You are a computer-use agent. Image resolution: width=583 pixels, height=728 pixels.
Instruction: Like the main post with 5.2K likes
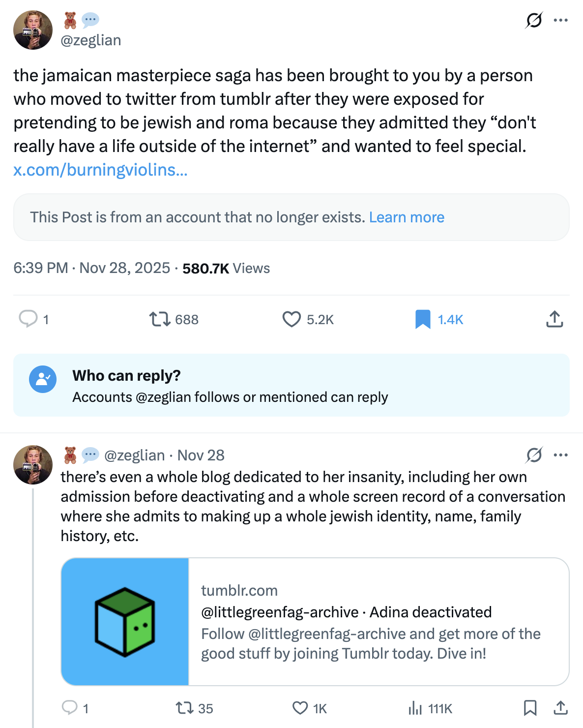click(x=291, y=319)
